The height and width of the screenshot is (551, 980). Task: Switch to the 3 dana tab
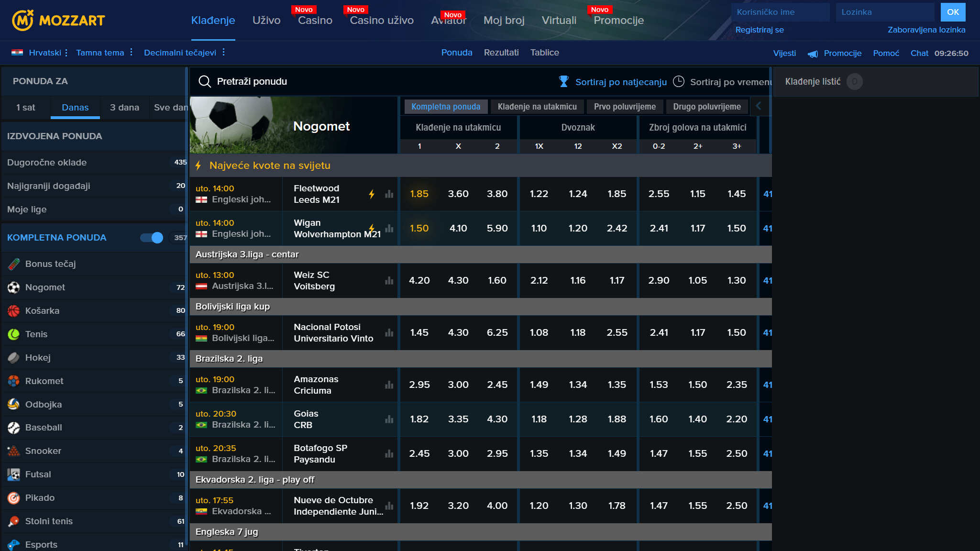pyautogui.click(x=124, y=108)
